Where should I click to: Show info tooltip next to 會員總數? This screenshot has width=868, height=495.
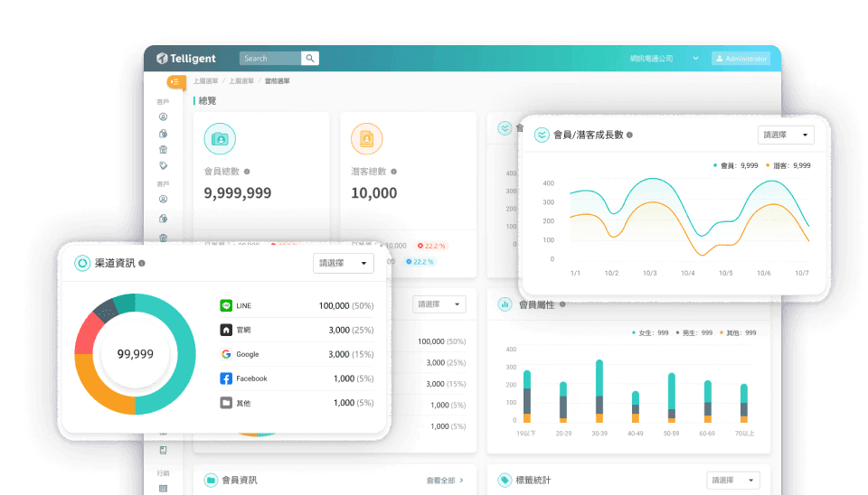point(247,172)
